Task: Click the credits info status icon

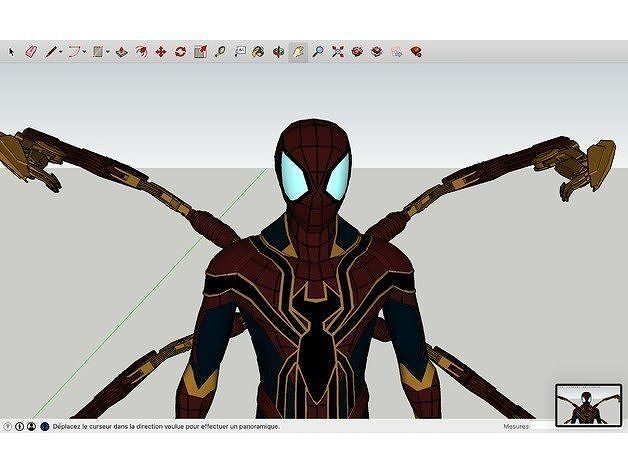Action: (x=20, y=427)
